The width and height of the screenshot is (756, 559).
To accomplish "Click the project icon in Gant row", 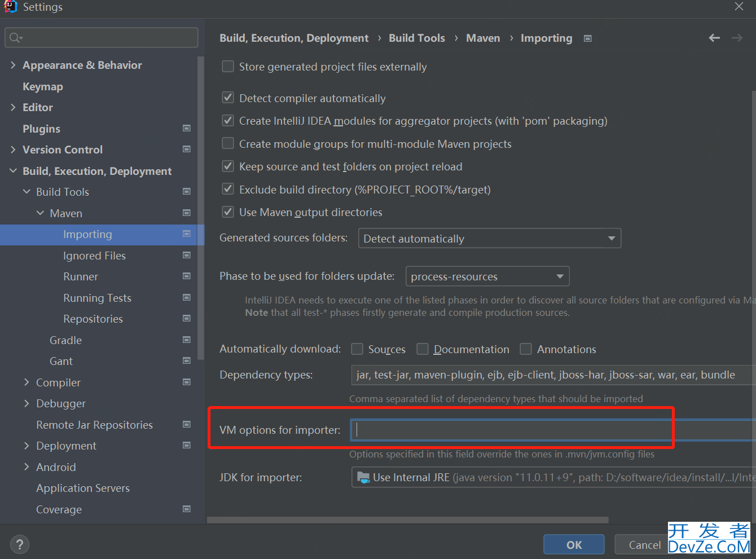I will [187, 360].
